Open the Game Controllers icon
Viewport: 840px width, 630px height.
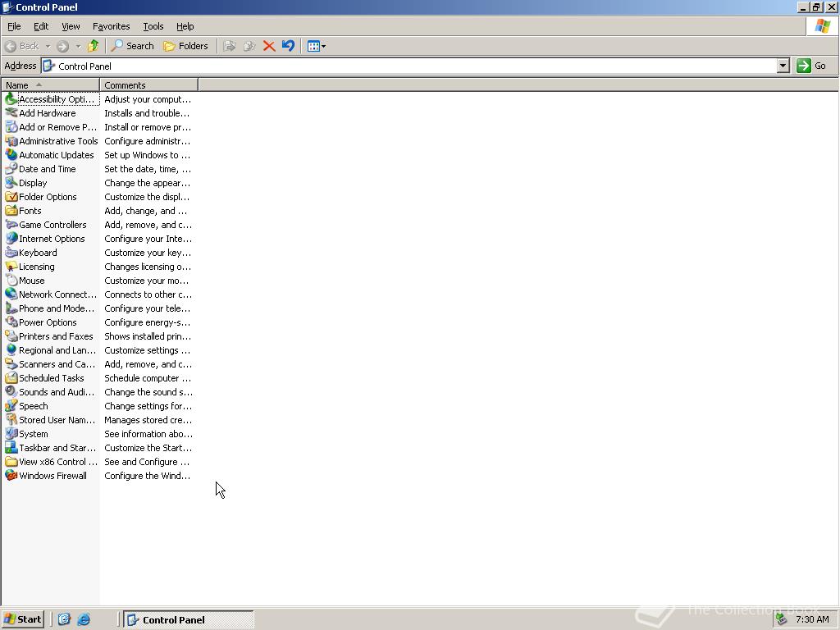tap(11, 225)
